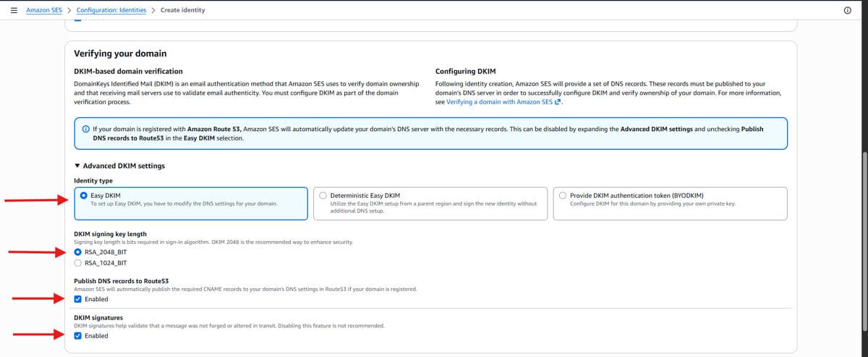Viewport: 868px width, 357px height.
Task: Go to Configuration: Identities breadcrumb
Action: [x=111, y=10]
